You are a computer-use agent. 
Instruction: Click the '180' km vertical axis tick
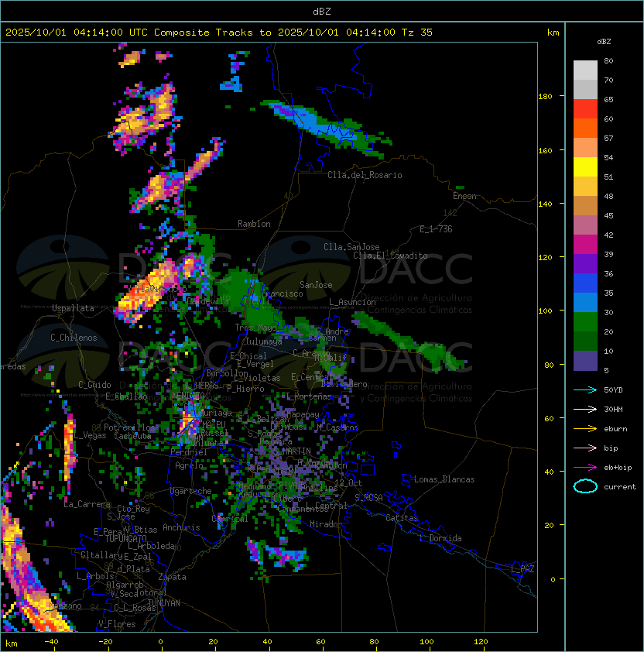click(545, 97)
